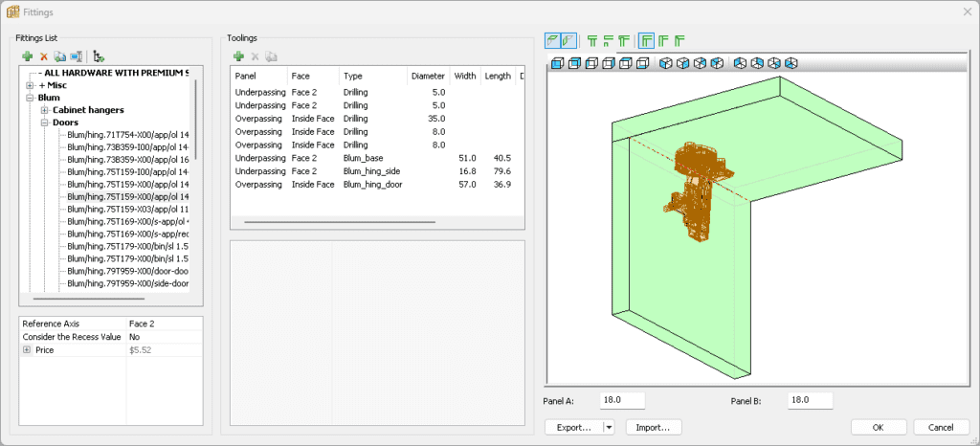This screenshot has width=980, height=446.
Task: Toggle the second green panel display button
Action: (x=568, y=40)
